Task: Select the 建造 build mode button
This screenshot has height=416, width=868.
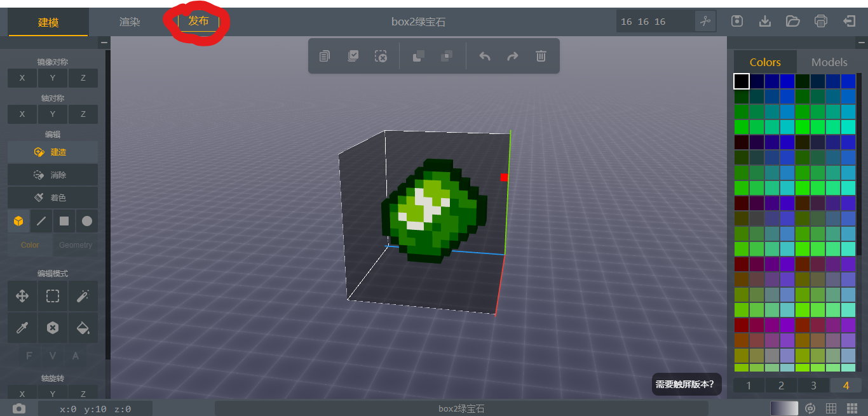Action: 53,152
